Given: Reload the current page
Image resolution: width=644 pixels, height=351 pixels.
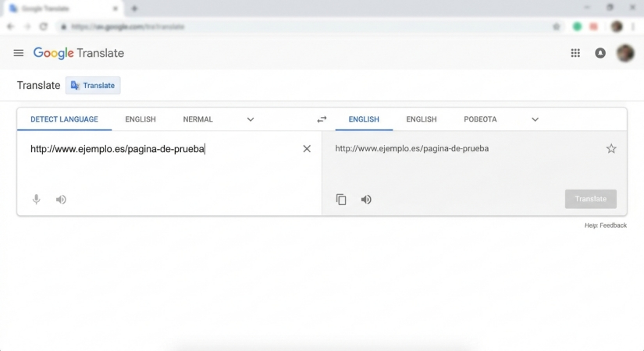Looking at the screenshot, I should pyautogui.click(x=44, y=27).
